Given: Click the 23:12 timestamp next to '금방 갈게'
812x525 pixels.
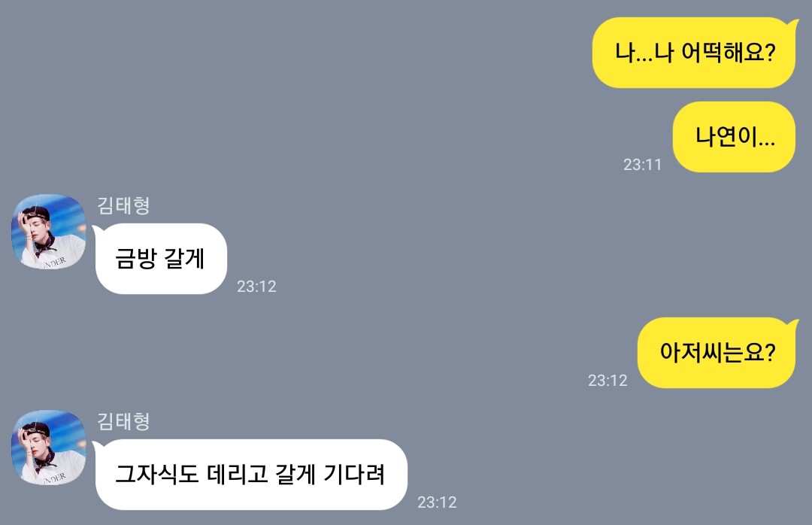Looking at the screenshot, I should point(257,287).
